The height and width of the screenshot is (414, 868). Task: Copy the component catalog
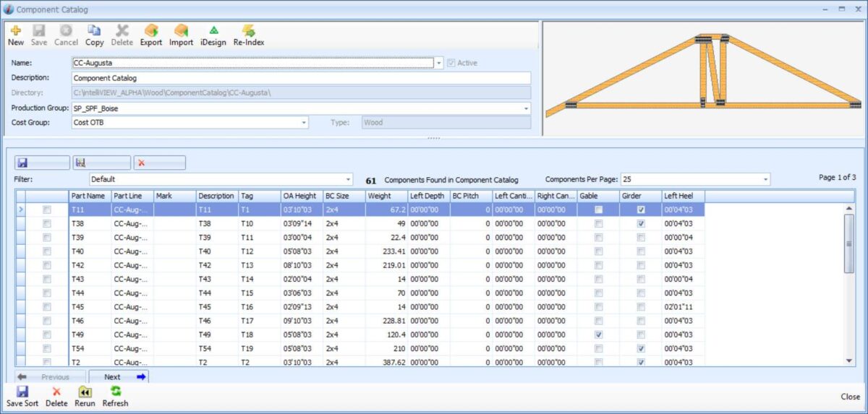pyautogui.click(x=95, y=34)
